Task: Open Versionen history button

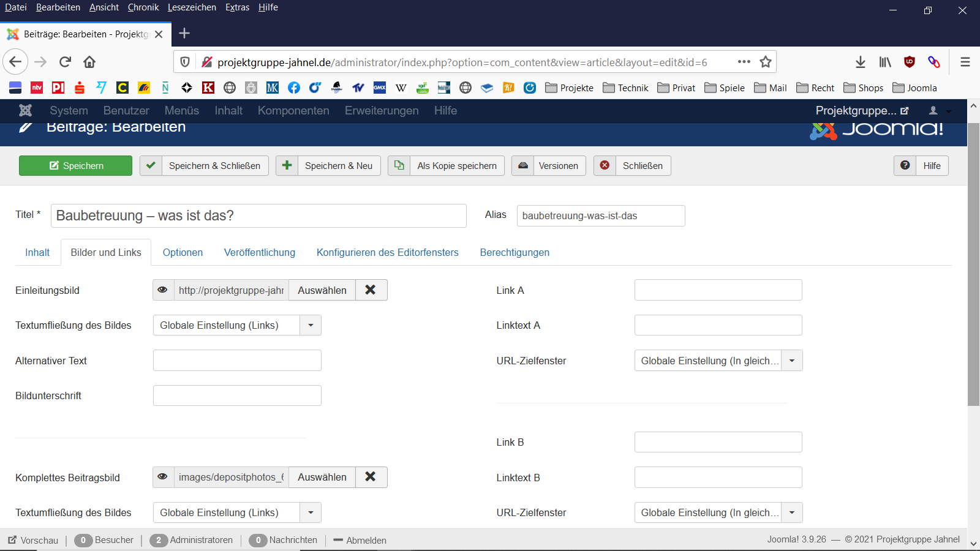Action: pyautogui.click(x=549, y=165)
